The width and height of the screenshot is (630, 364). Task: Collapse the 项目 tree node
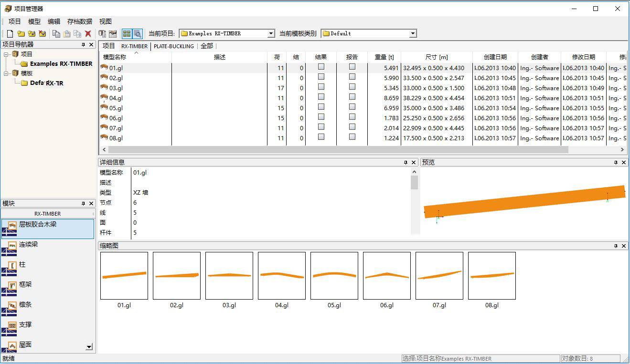(x=6, y=54)
